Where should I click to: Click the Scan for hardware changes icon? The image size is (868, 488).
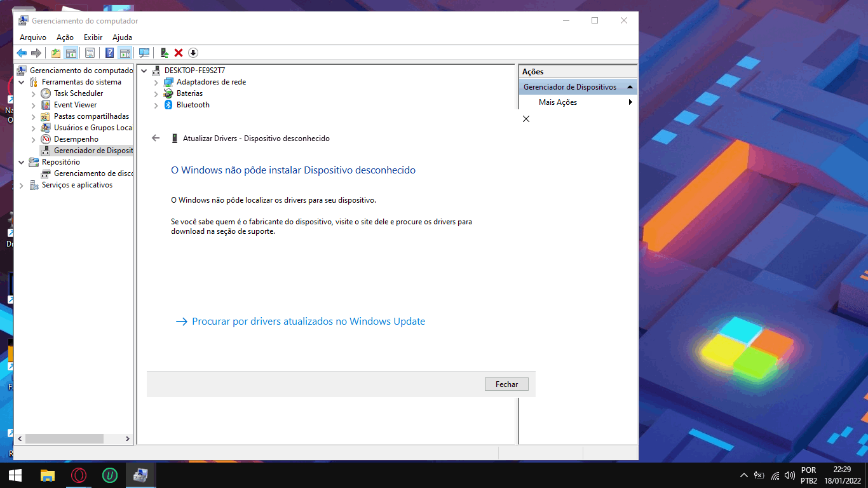144,53
